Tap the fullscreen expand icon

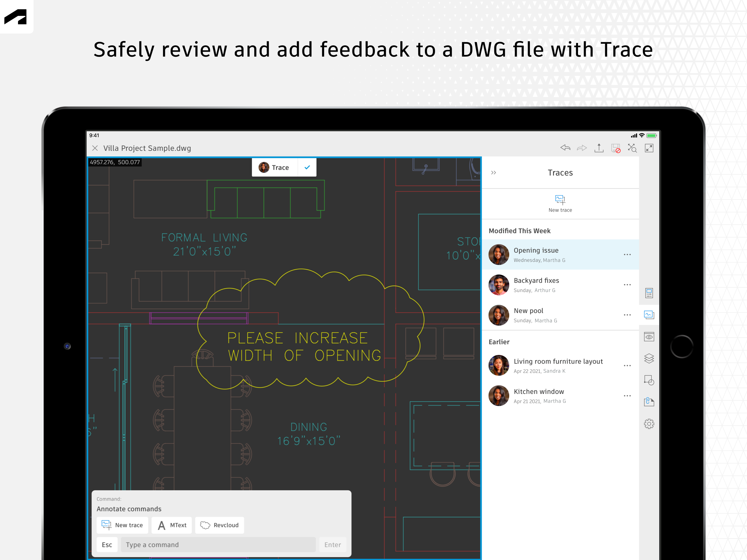[649, 148]
